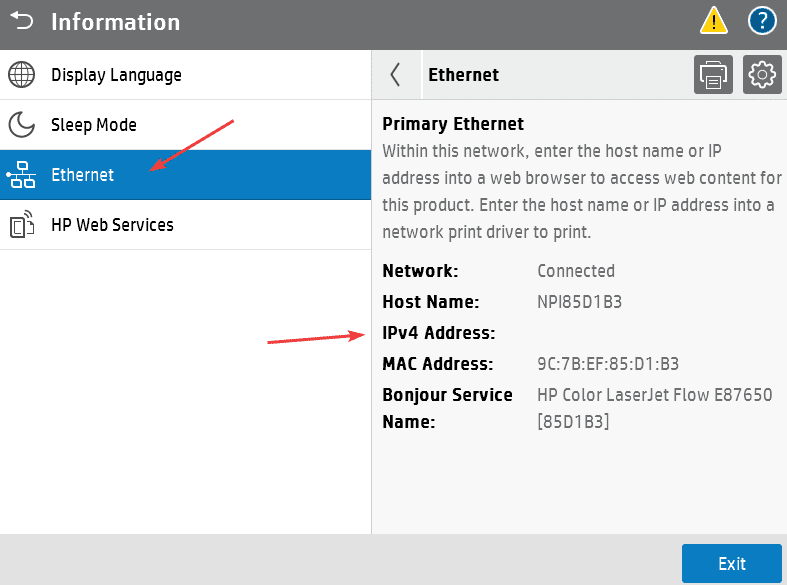Click the globe icon for Display Language
This screenshot has height=585, width=787.
pos(22,75)
